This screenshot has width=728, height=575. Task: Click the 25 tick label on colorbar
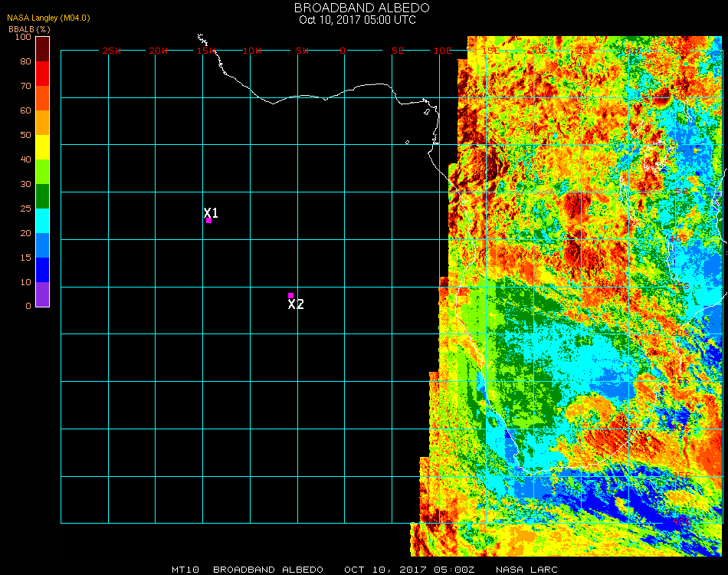[25, 209]
